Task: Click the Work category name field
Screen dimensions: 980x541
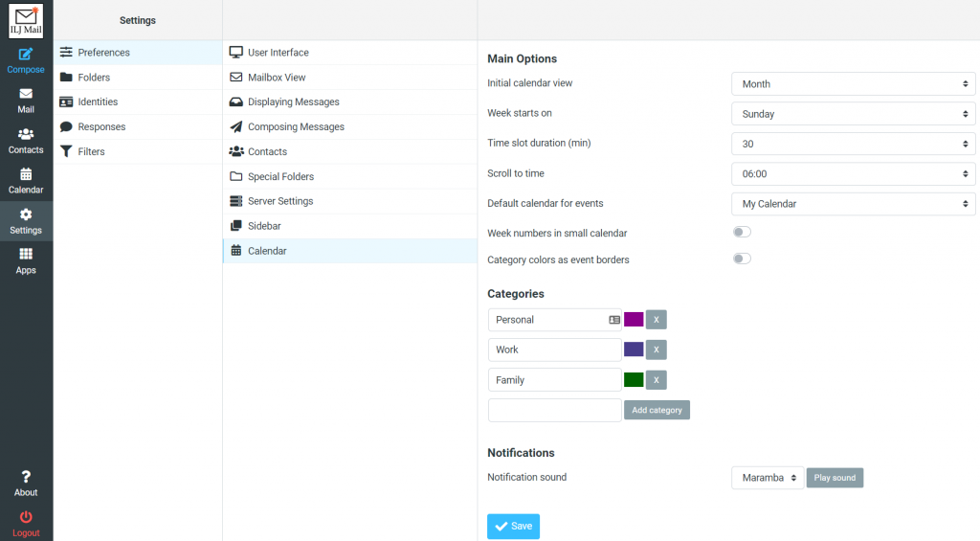Action: coord(554,349)
